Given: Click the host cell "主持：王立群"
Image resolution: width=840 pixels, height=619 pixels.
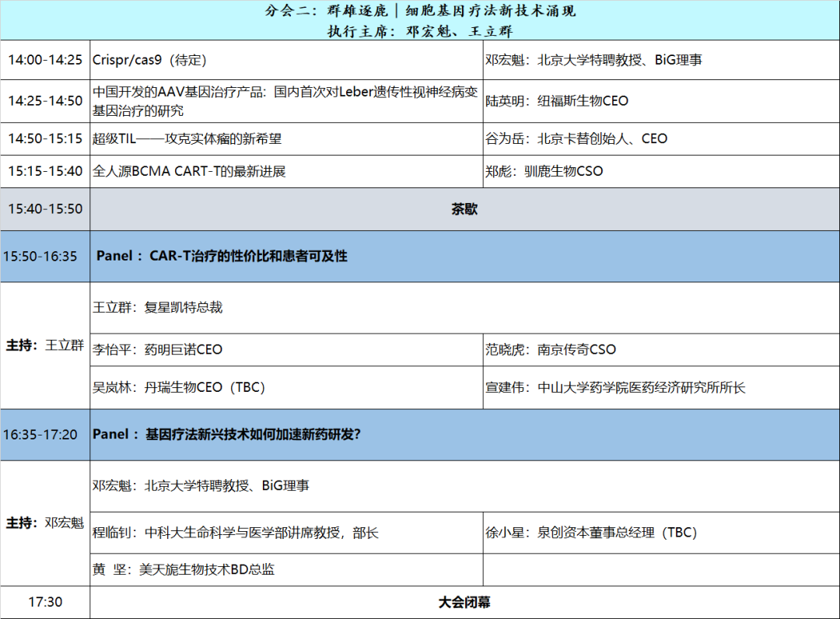Looking at the screenshot, I should point(45,345).
